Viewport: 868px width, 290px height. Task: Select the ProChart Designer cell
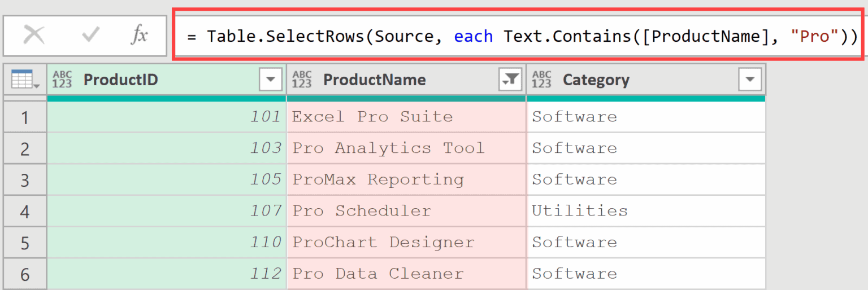(x=406, y=243)
